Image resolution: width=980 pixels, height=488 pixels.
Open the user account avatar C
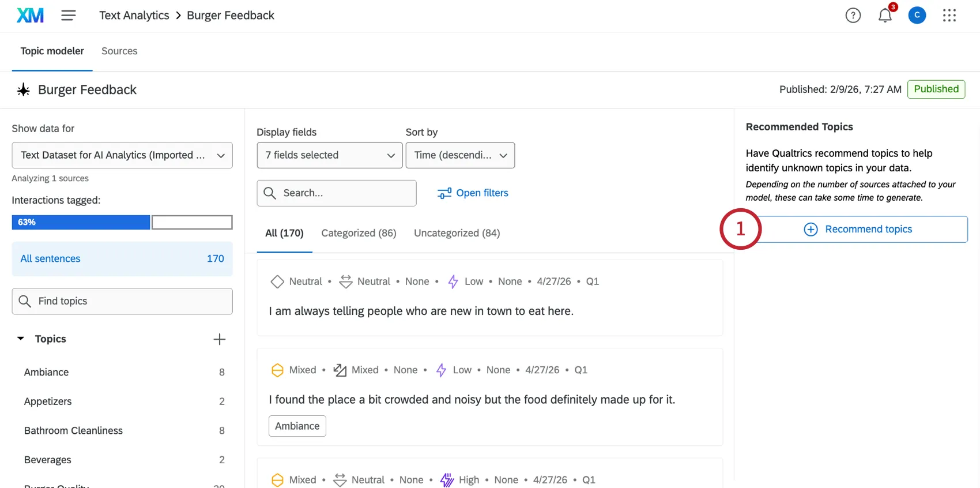pyautogui.click(x=917, y=16)
